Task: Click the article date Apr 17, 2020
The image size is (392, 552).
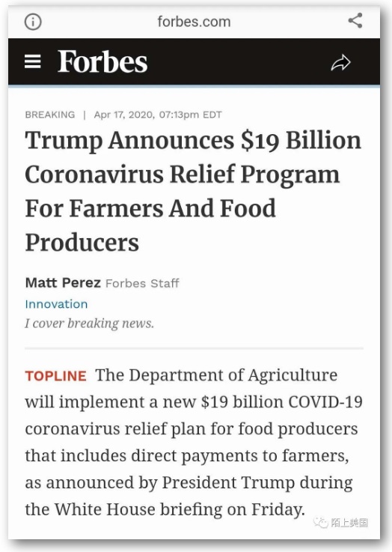Action: 123,115
